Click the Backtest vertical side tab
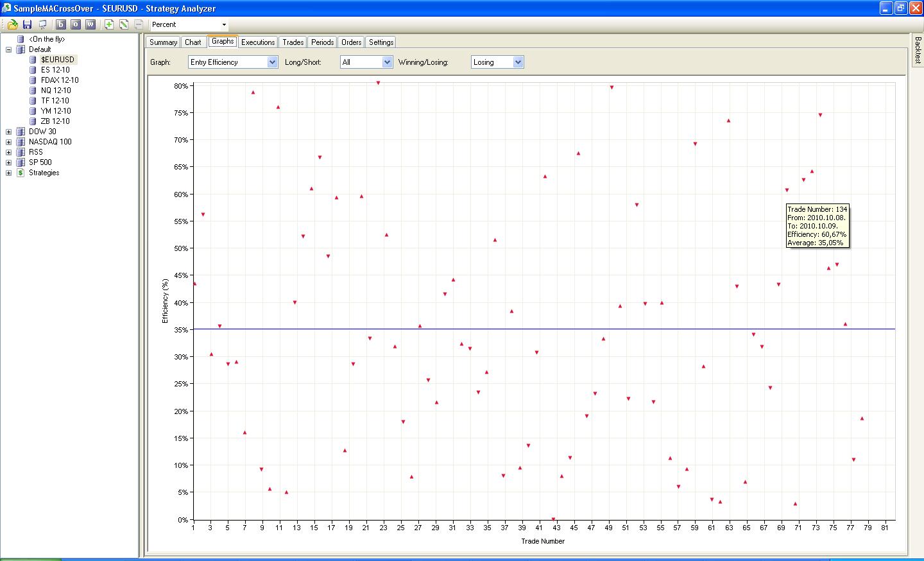Image resolution: width=924 pixels, height=561 pixels. coord(918,49)
